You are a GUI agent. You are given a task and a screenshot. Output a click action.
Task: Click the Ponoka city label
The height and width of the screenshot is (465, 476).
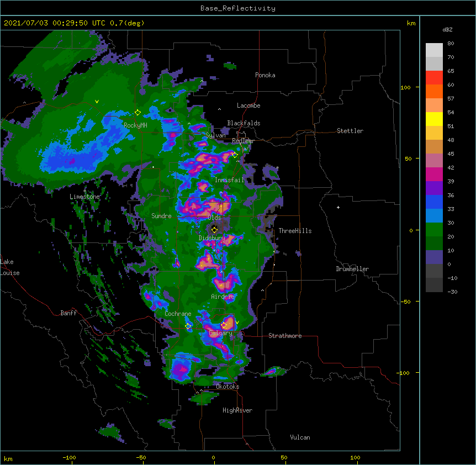(265, 75)
